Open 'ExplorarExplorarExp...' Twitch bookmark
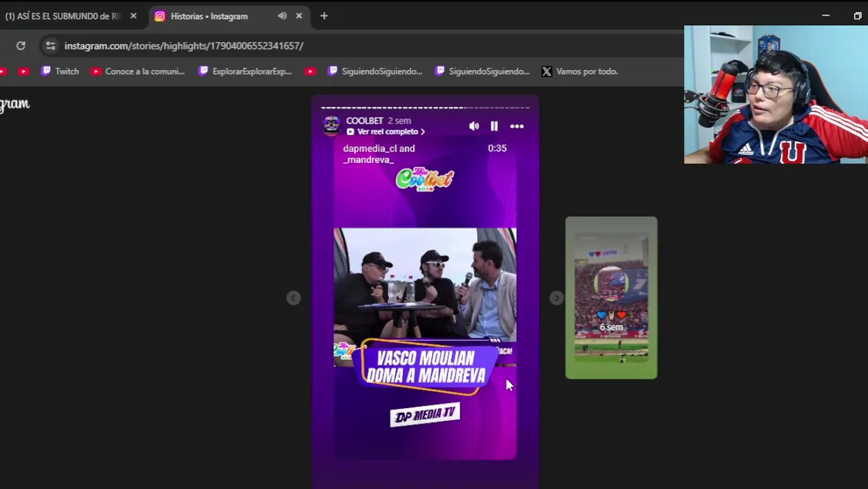The image size is (868, 489). click(x=246, y=71)
